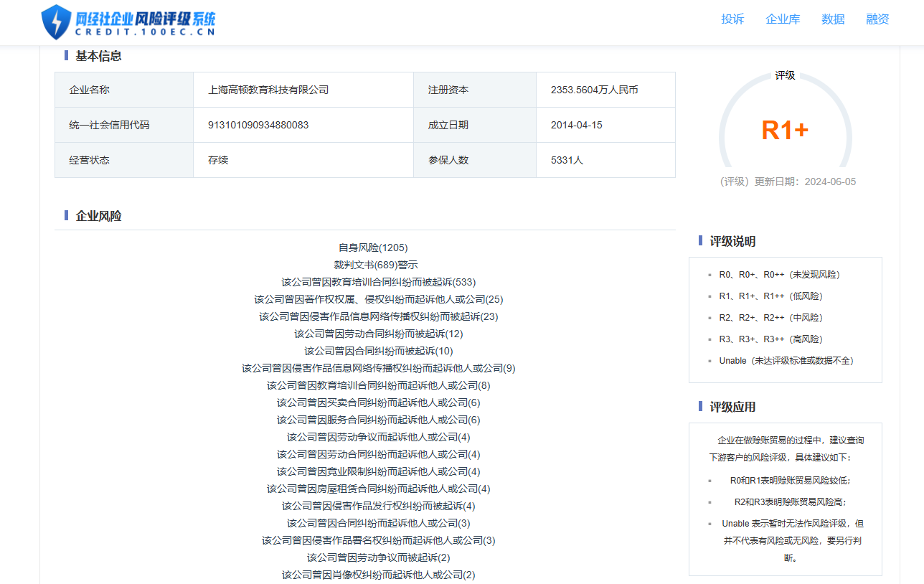This screenshot has width=924, height=584.
Task: Click the R1+ rating circle gauge
Action: 785,128
